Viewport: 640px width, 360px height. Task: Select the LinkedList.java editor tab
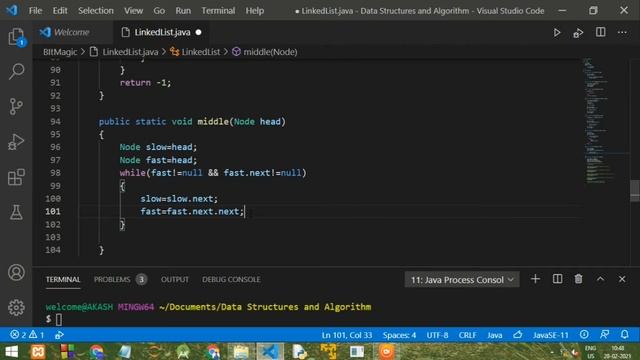[162, 32]
